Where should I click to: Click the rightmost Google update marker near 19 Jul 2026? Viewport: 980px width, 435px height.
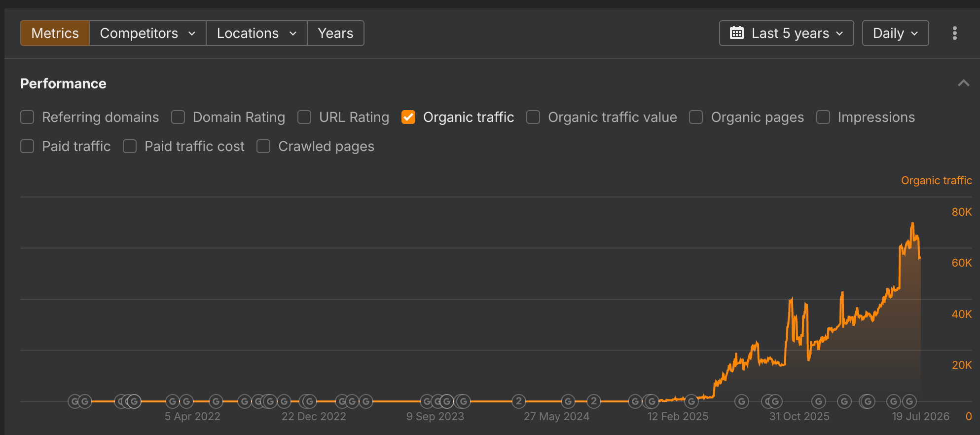(909, 401)
